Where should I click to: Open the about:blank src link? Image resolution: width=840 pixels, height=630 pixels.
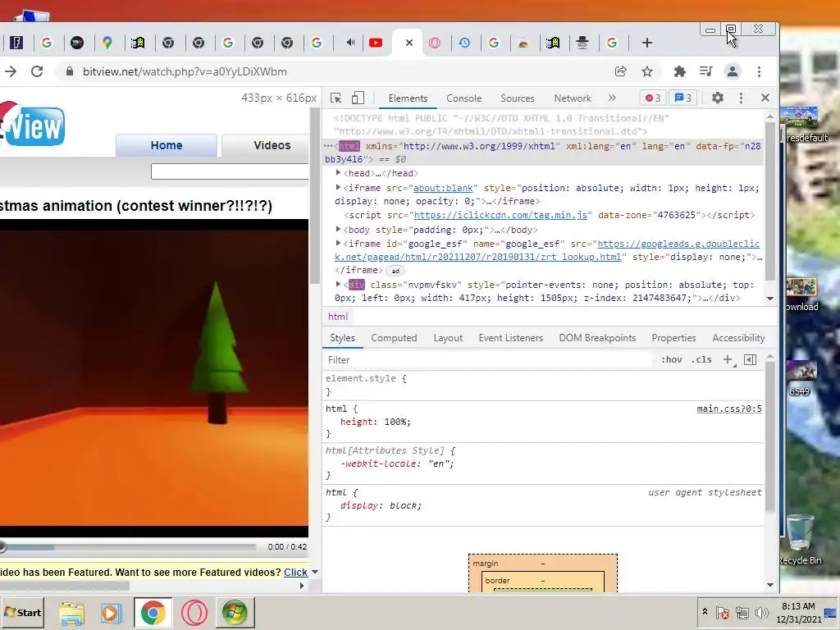click(443, 188)
